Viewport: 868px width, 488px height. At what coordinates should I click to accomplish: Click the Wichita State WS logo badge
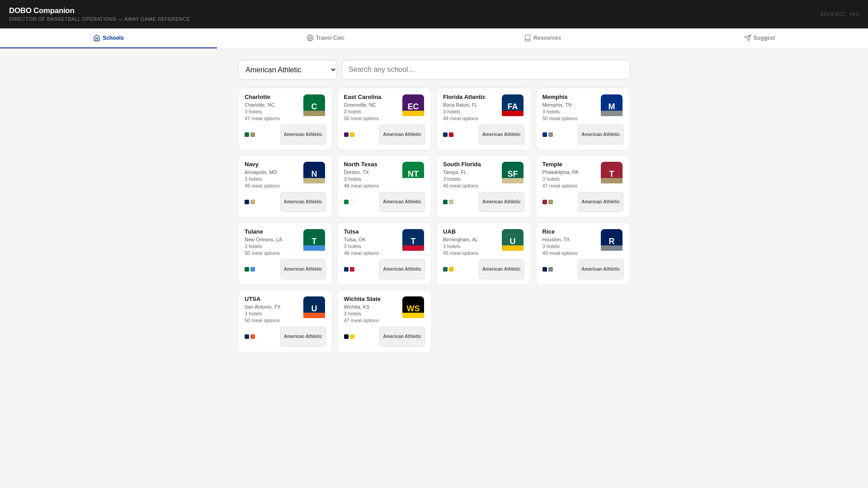click(413, 307)
